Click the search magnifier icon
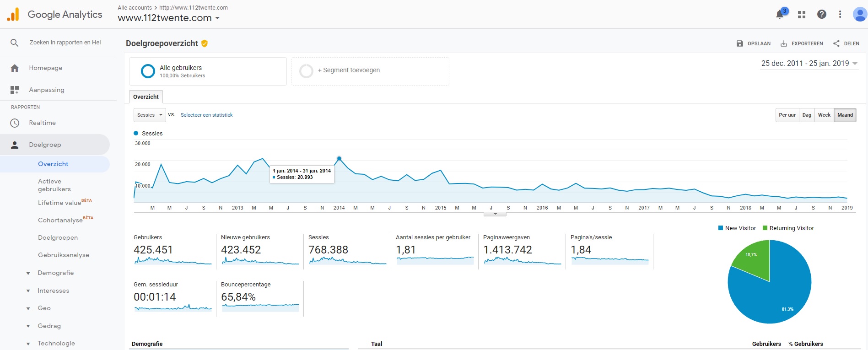 (15, 43)
